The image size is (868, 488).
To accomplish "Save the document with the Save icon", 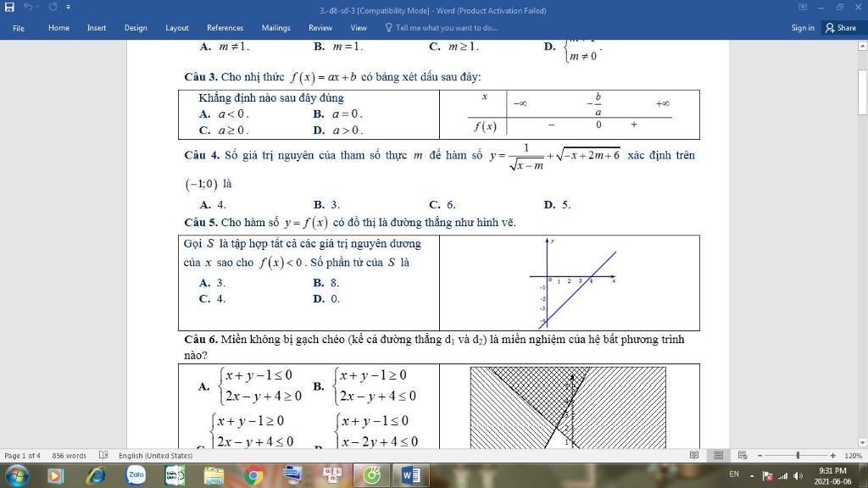I will 9,7.
